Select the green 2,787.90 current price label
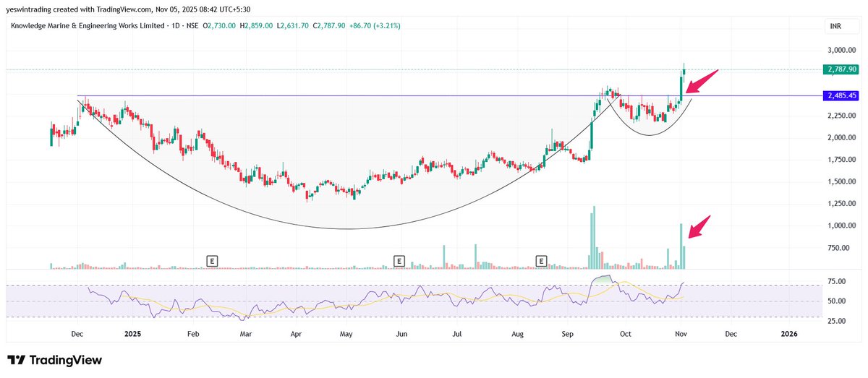The width and height of the screenshot is (868, 378). [x=841, y=70]
